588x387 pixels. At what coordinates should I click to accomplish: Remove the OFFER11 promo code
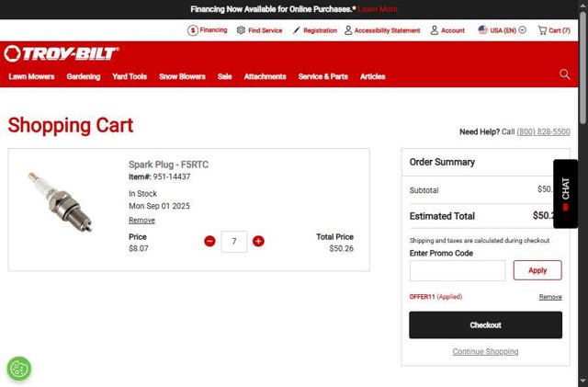(550, 297)
